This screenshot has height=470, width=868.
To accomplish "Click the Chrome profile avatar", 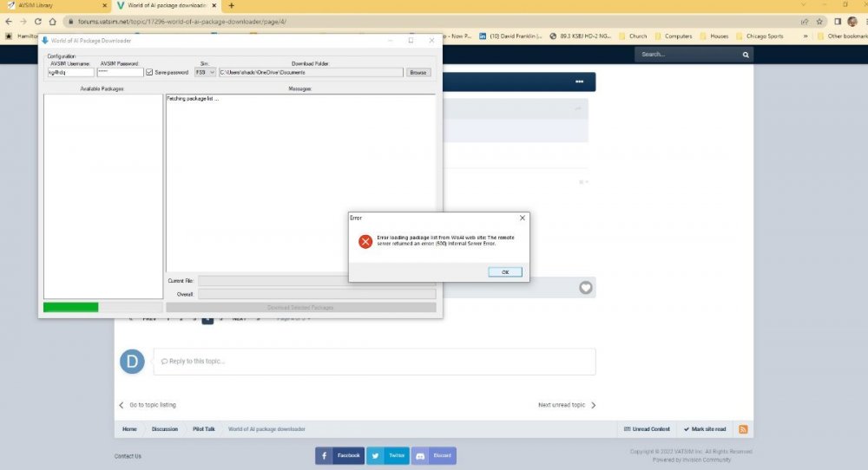I will click(x=852, y=21).
